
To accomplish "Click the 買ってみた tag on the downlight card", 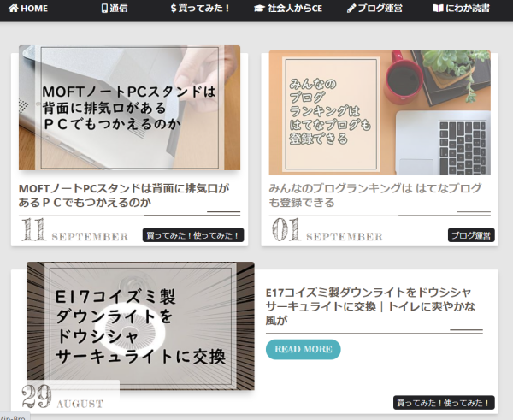I will 444,403.
